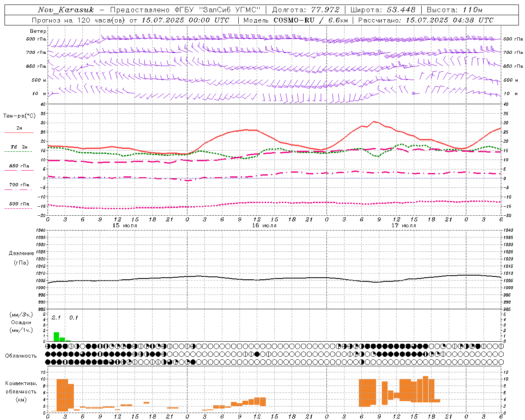Click the '17 июля' date label
This screenshot has width=525, height=420.
point(404,226)
